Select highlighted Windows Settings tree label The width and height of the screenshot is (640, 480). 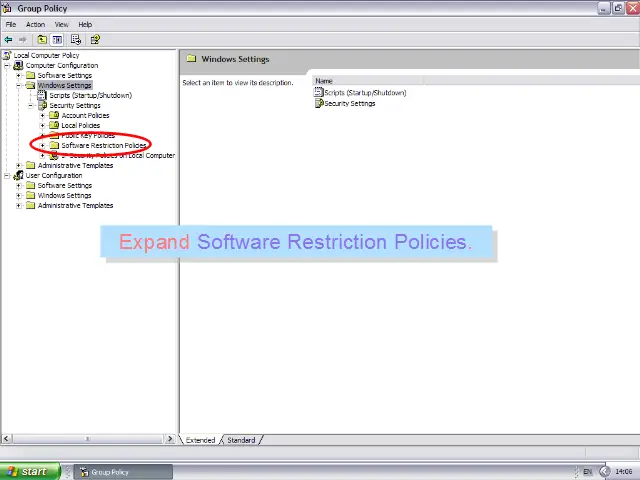pyautogui.click(x=64, y=85)
